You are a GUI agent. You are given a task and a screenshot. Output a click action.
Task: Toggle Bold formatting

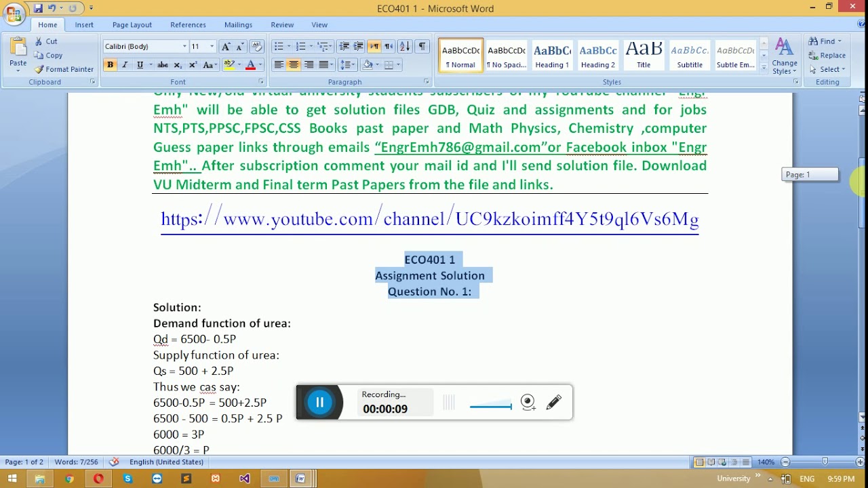click(110, 65)
